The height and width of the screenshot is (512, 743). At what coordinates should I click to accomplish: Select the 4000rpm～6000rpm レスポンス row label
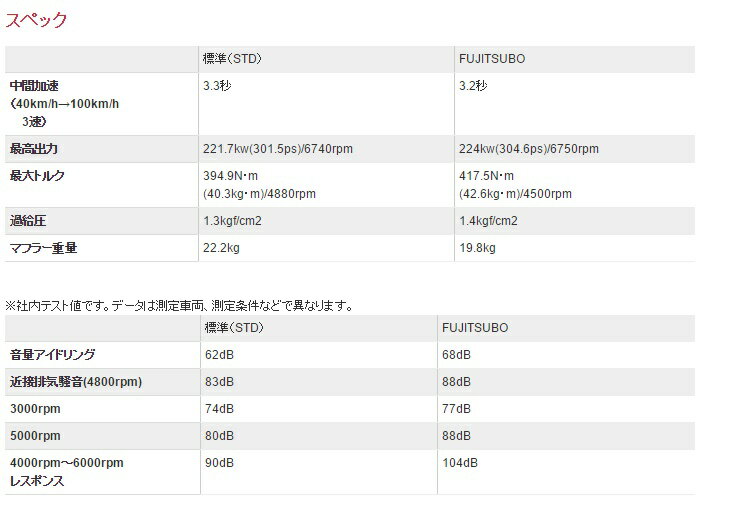66,471
